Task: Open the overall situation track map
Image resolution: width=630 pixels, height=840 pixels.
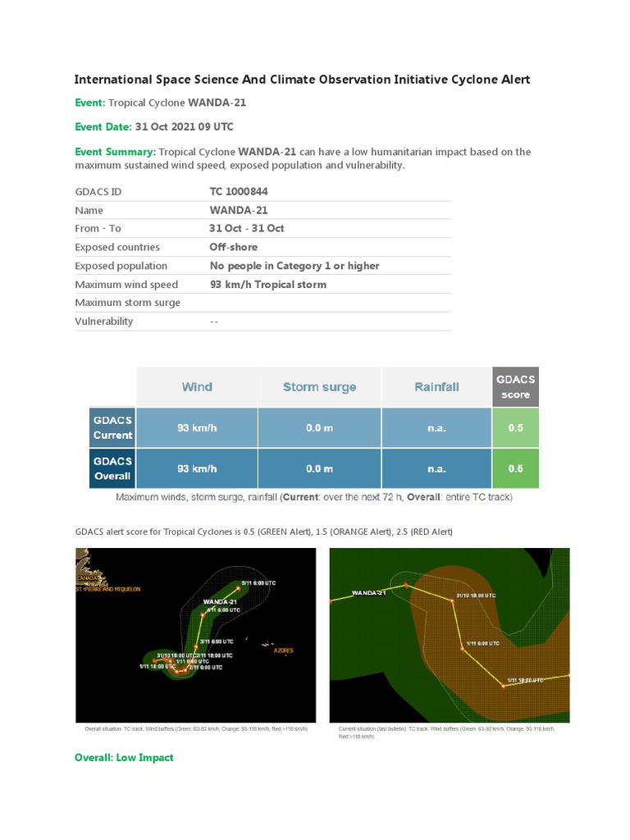Action: (195, 636)
